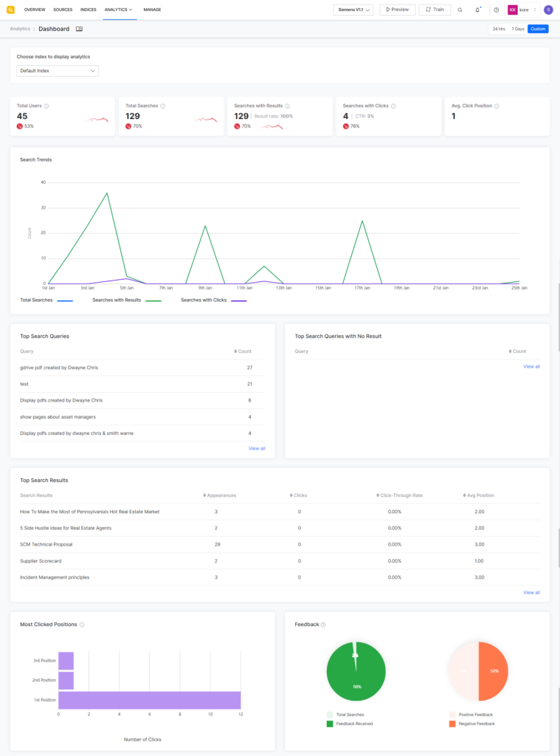Click the SearchAssist app logo icon
Viewport: 560px width, 756px height.
click(x=10, y=10)
